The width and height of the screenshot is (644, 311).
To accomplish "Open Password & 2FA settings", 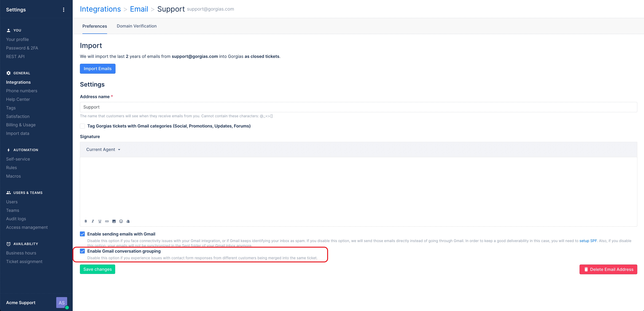I will [x=22, y=48].
